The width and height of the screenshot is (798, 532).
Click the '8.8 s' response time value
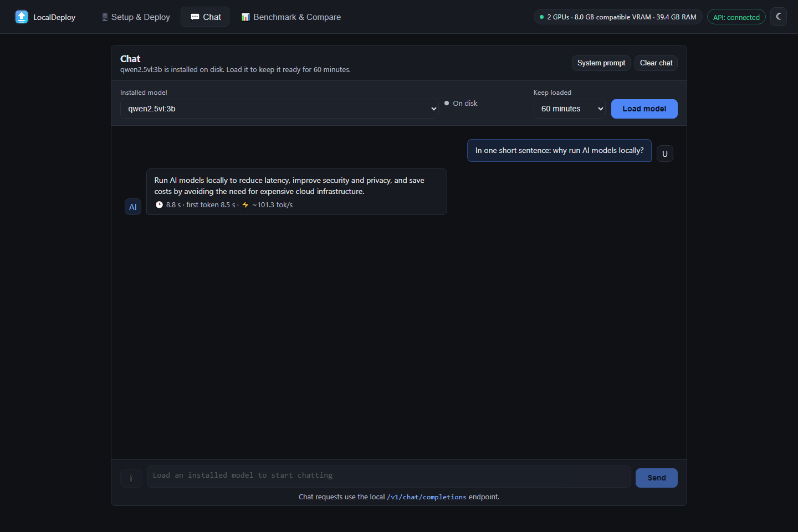click(x=173, y=205)
